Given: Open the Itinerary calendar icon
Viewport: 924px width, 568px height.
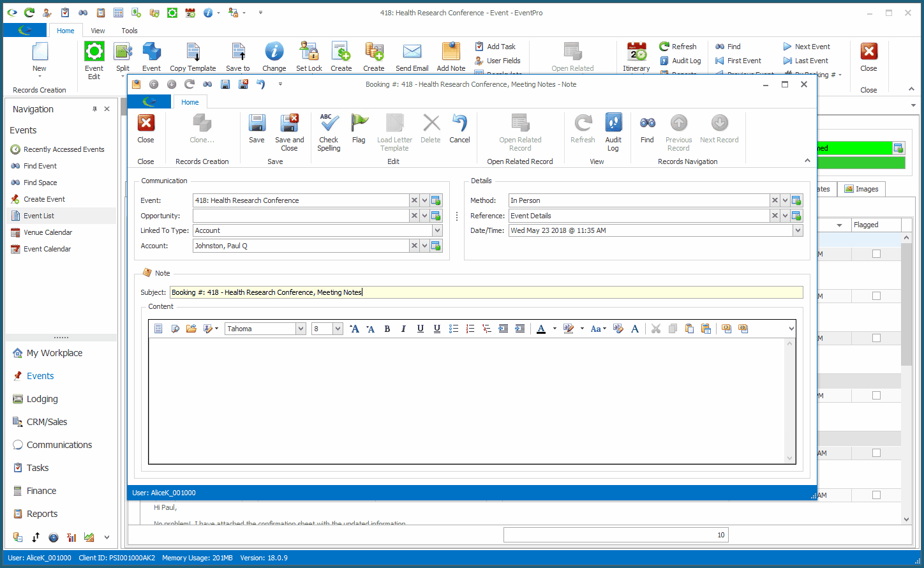Looking at the screenshot, I should pyautogui.click(x=636, y=57).
